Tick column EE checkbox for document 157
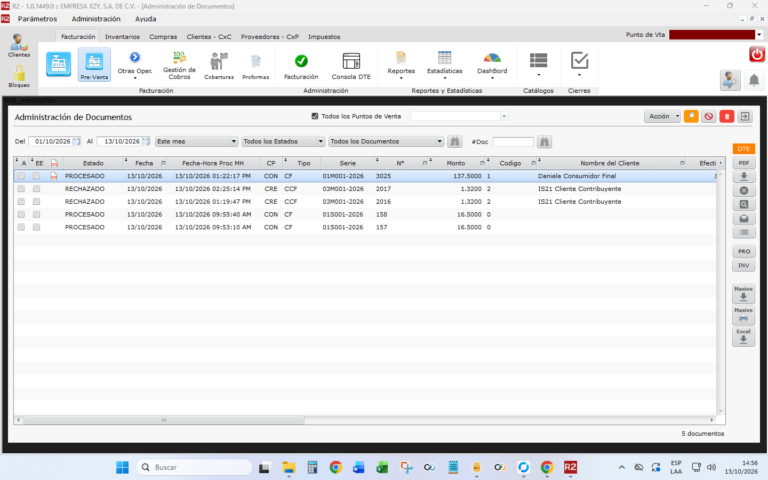The image size is (768, 480). 37,227
